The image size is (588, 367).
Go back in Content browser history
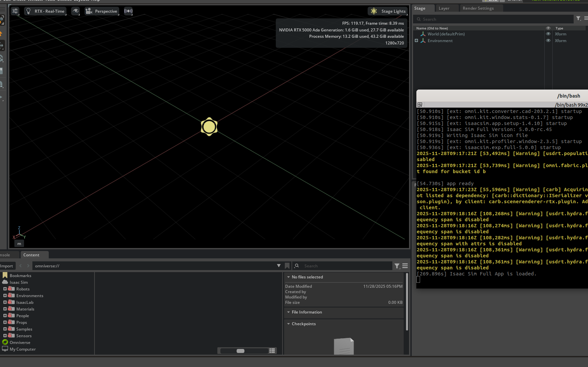click(x=21, y=266)
